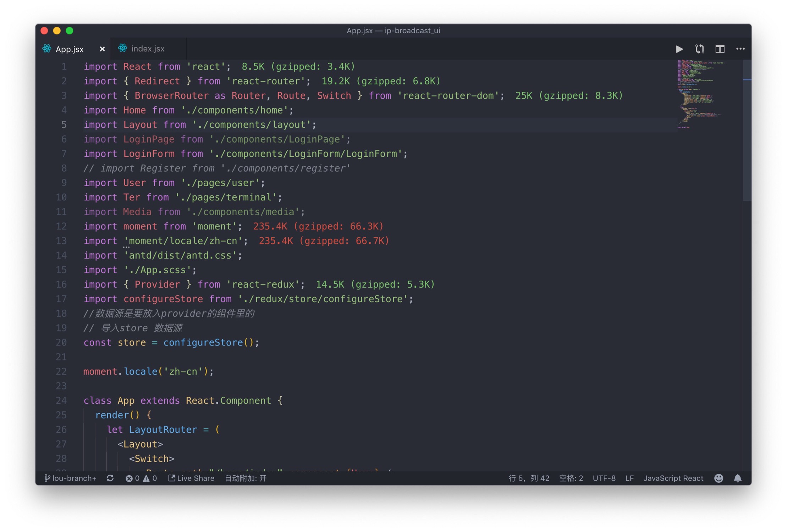The image size is (787, 532).
Task: Click the feedback smiley icon
Action: pyautogui.click(x=719, y=478)
